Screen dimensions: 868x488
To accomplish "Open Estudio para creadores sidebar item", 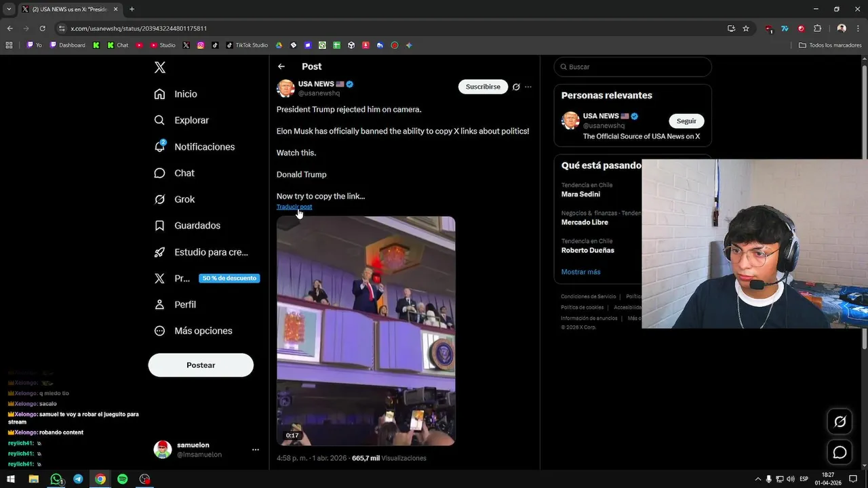I will pyautogui.click(x=201, y=252).
